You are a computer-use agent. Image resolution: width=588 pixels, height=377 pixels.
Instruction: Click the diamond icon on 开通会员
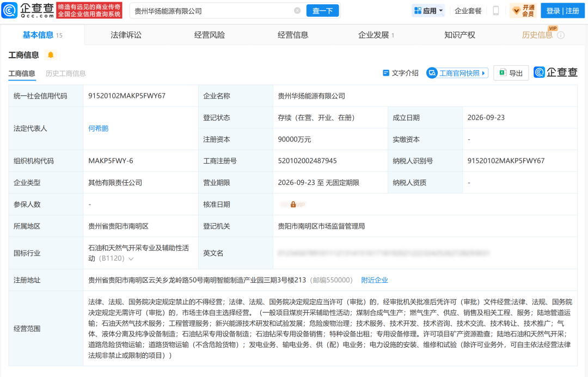(516, 11)
